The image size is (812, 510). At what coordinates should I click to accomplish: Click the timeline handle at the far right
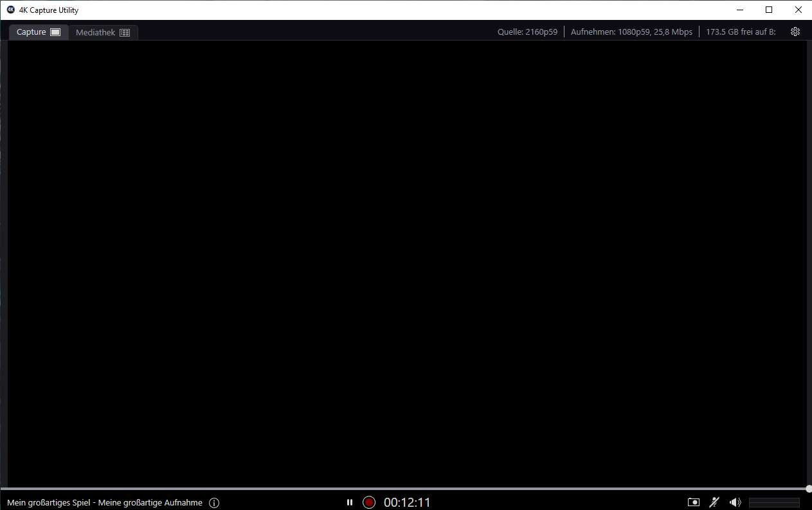[x=808, y=489]
